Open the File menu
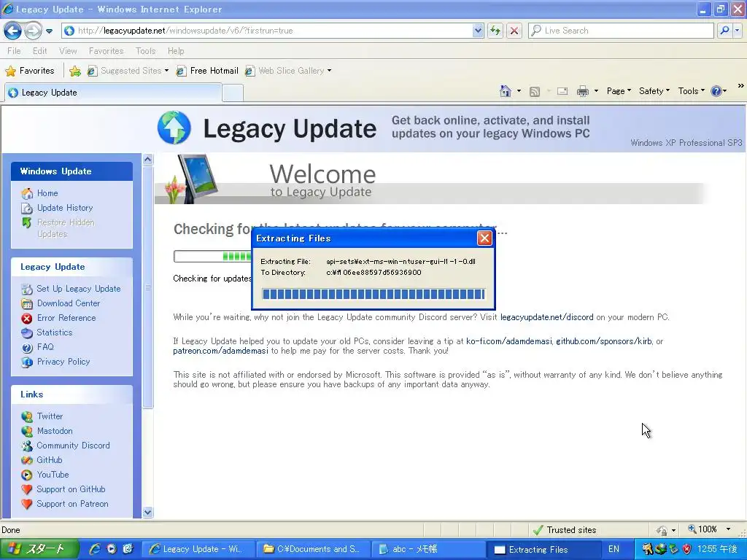Screen dimensions: 747x560 click(x=14, y=51)
